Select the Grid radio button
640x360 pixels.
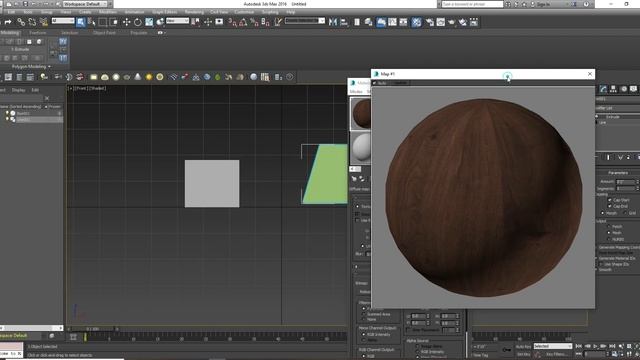coord(625,213)
